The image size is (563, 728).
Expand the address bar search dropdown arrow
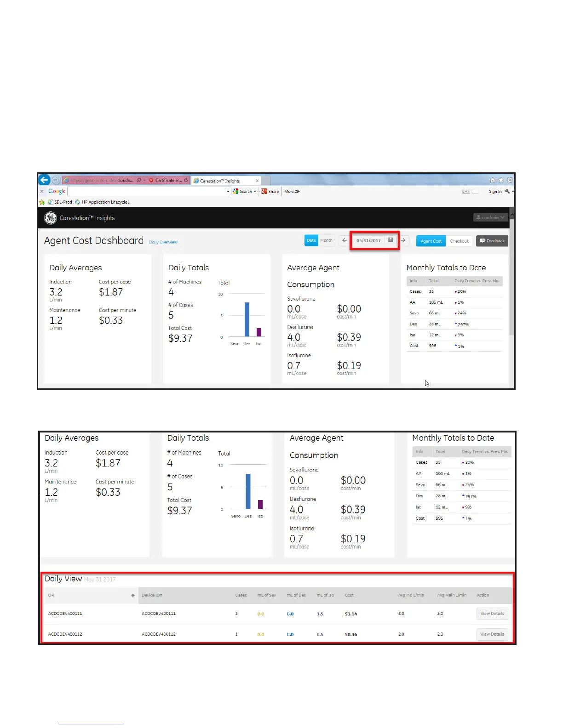pos(144,180)
